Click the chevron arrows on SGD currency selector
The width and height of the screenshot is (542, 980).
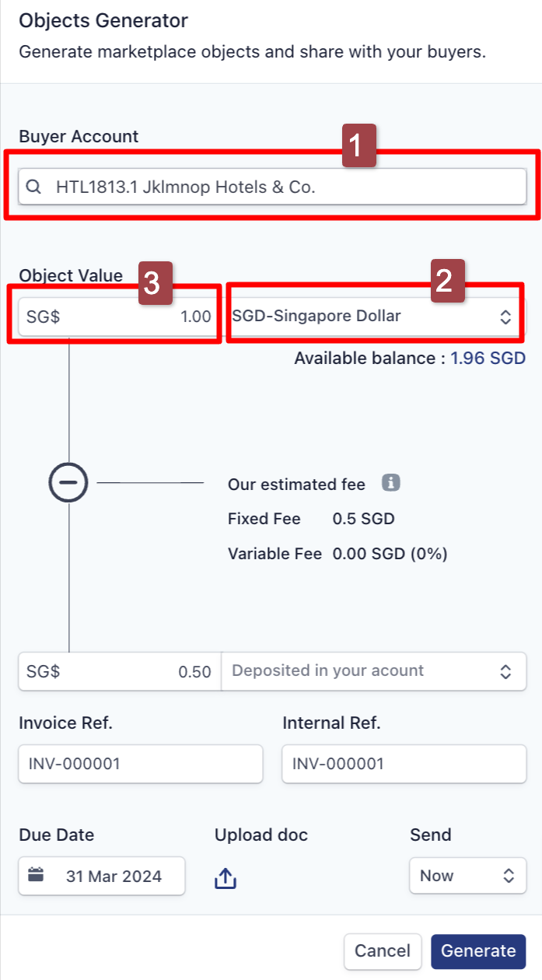[505, 317]
